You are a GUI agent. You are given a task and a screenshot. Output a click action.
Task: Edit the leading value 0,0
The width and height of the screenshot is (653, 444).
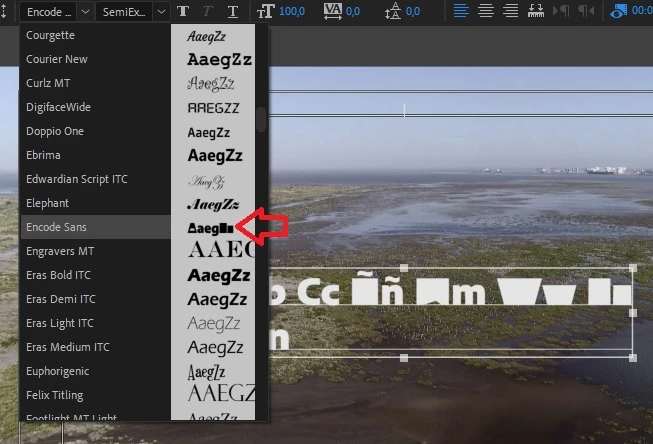pyautogui.click(x=412, y=11)
